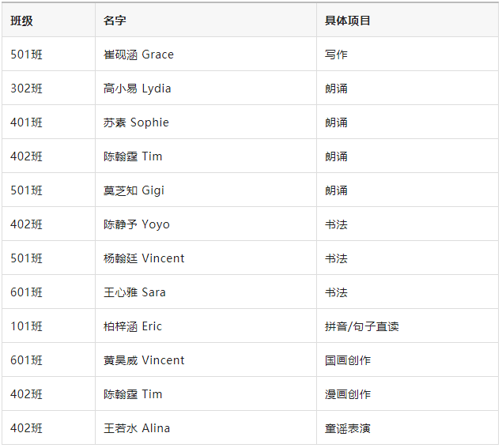Select the 漫画创作 cell
502x448 pixels.
coord(347,394)
